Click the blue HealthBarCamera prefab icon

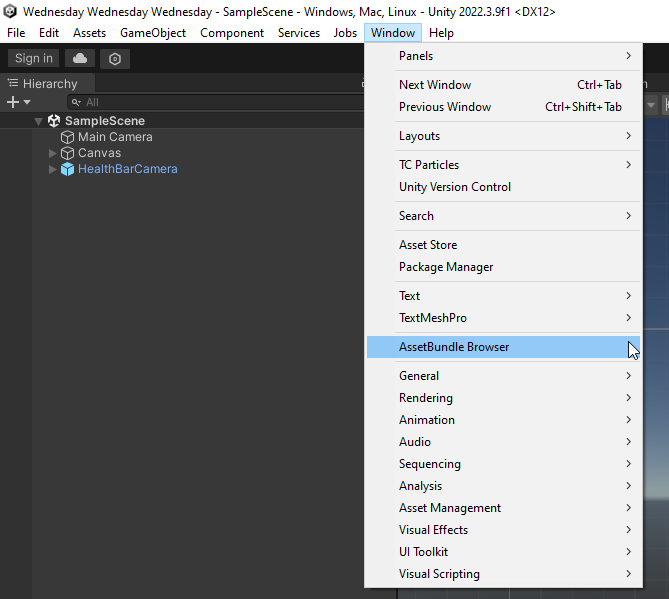point(67,169)
